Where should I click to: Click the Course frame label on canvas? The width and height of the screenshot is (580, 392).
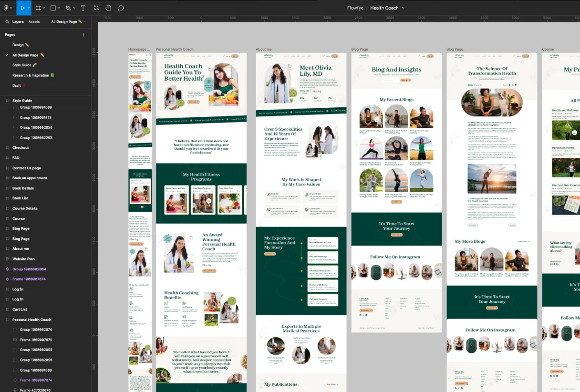(548, 49)
